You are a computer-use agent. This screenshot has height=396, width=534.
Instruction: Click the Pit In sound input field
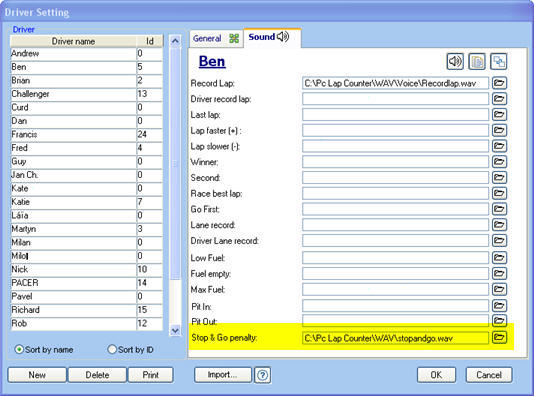(x=395, y=306)
